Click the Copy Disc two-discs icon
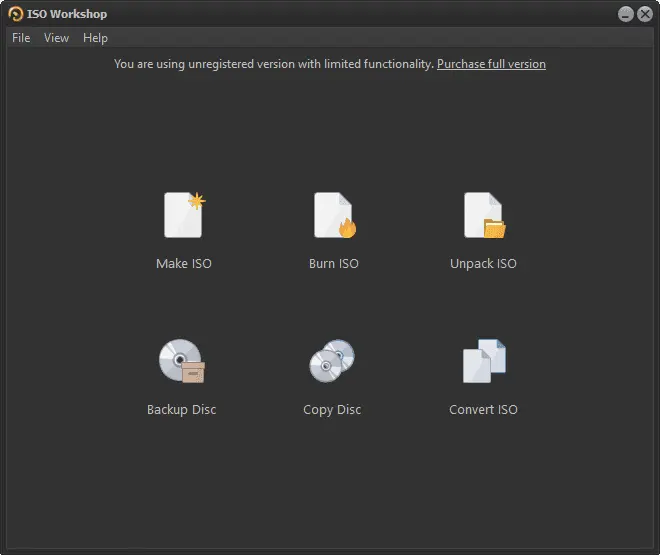Screen dimensions: 660x555 (x=332, y=361)
